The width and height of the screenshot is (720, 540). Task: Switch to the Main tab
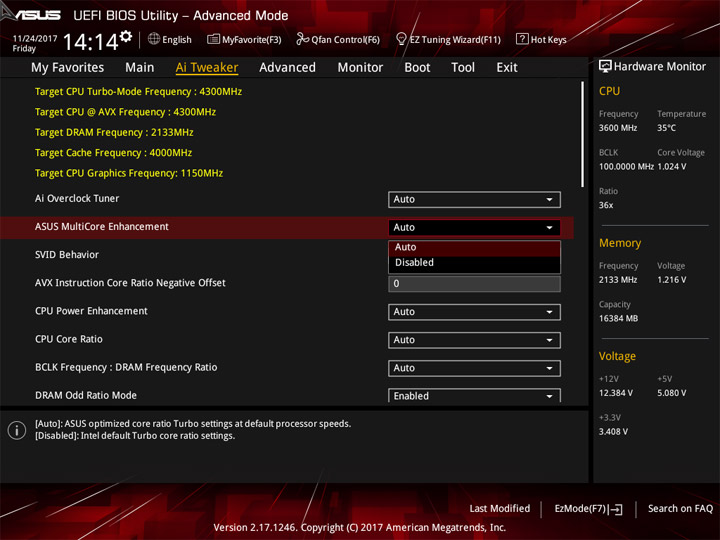pos(140,68)
